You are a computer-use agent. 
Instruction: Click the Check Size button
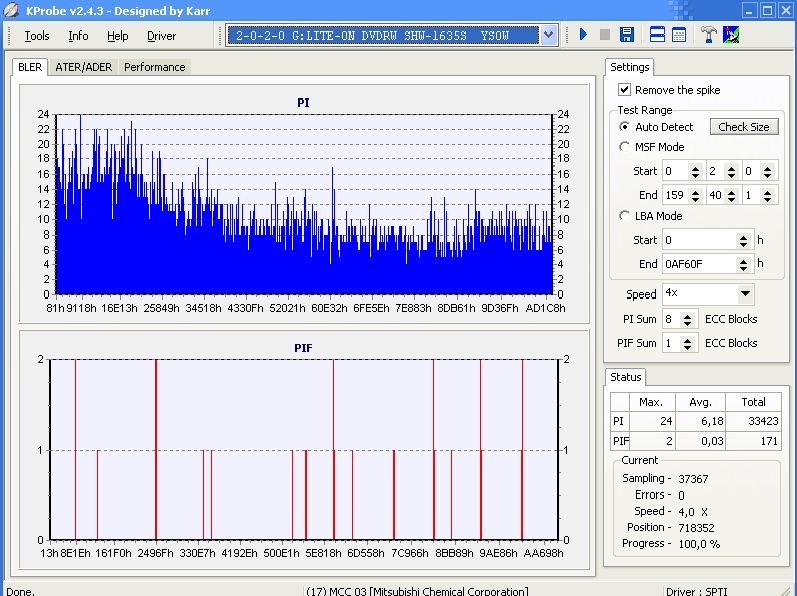(744, 127)
